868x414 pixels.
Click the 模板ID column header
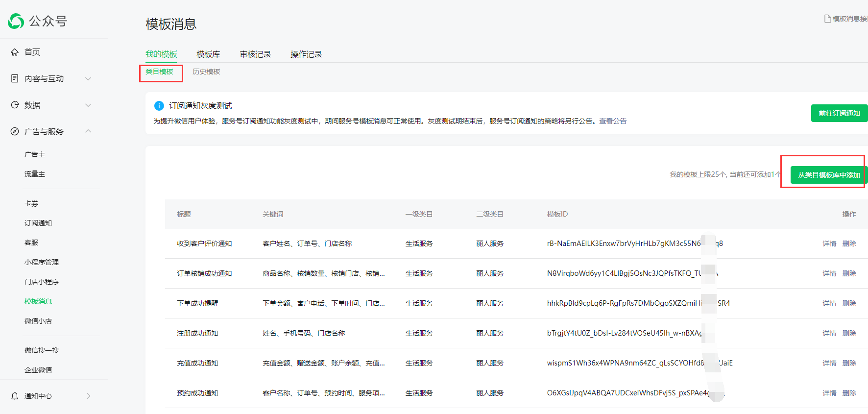557,214
